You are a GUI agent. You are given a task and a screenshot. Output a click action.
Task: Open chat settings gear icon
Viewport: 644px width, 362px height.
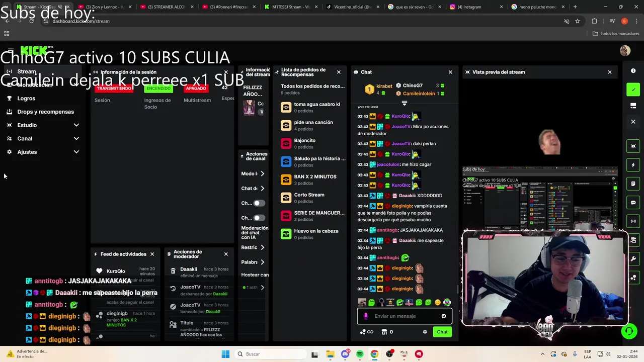425,332
